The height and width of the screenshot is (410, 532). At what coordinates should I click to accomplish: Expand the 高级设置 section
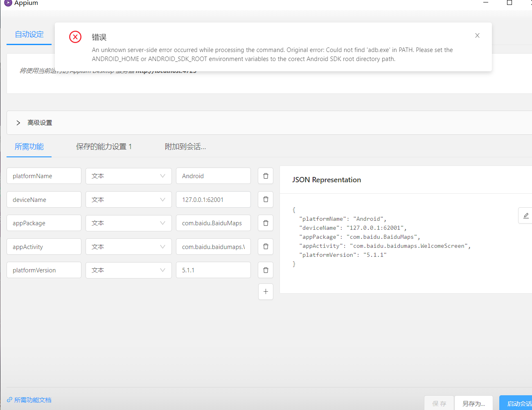[269, 122]
